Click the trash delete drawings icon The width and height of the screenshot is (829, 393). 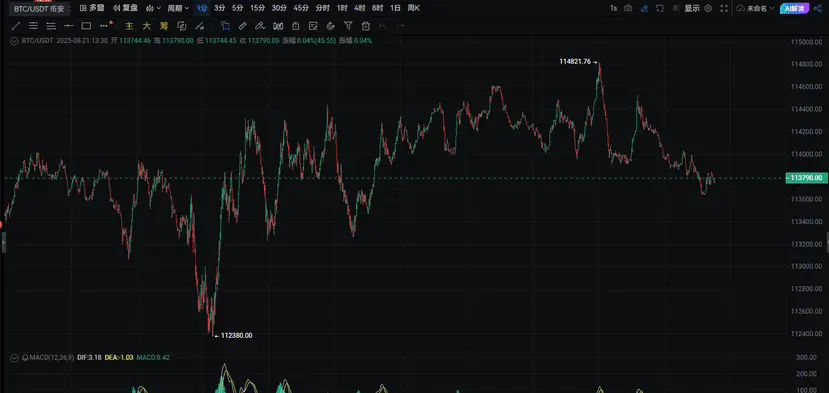(365, 25)
